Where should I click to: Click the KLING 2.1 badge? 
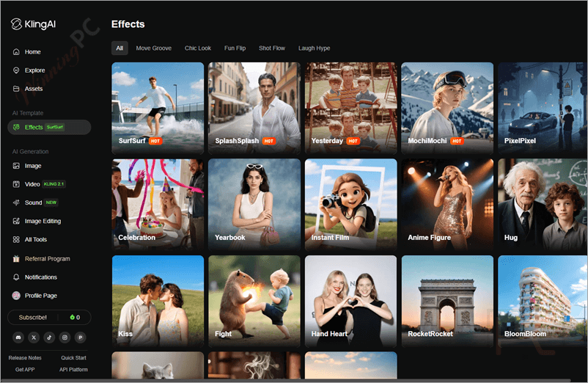click(54, 184)
